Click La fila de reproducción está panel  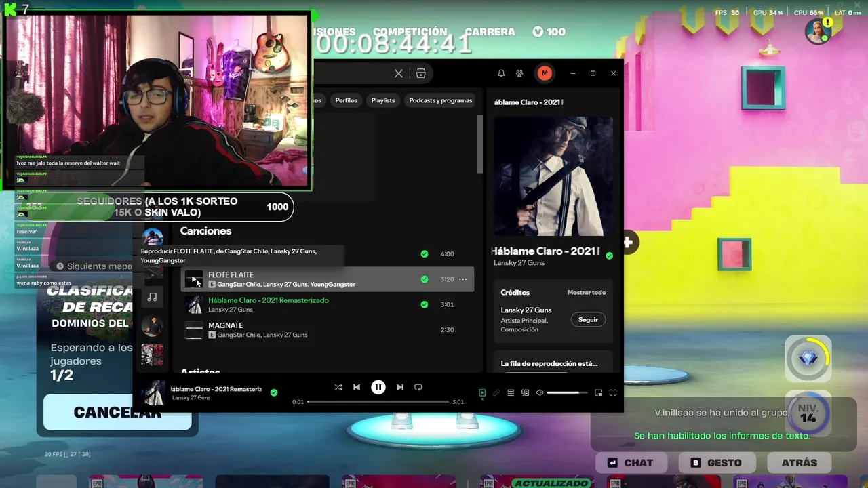pyautogui.click(x=553, y=362)
